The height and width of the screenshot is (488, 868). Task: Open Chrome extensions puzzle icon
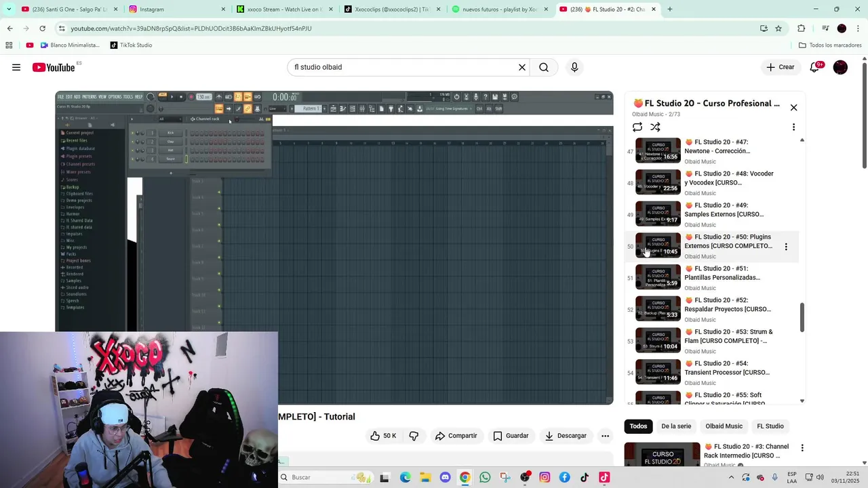coord(802,28)
